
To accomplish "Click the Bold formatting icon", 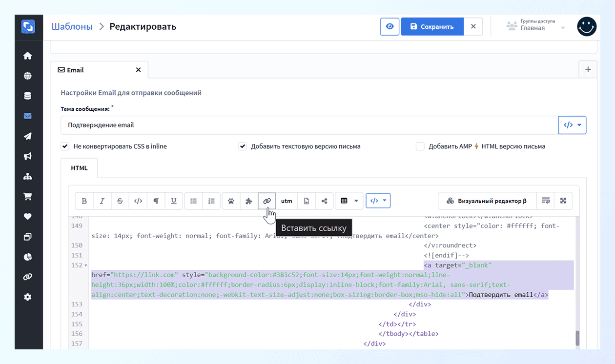I will [84, 201].
